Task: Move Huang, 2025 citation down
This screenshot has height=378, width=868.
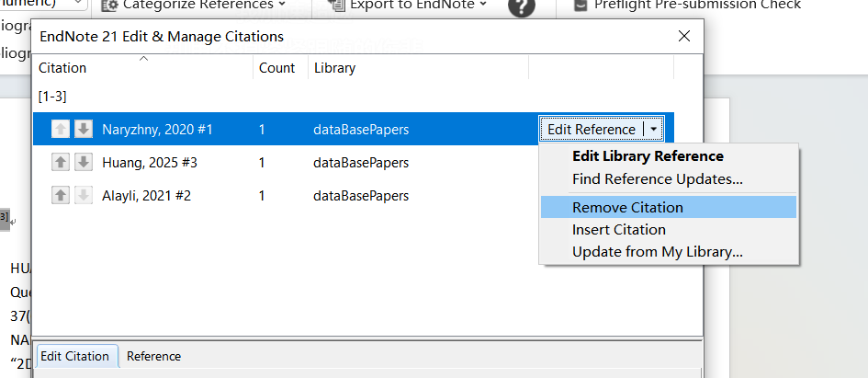Action: [84, 163]
